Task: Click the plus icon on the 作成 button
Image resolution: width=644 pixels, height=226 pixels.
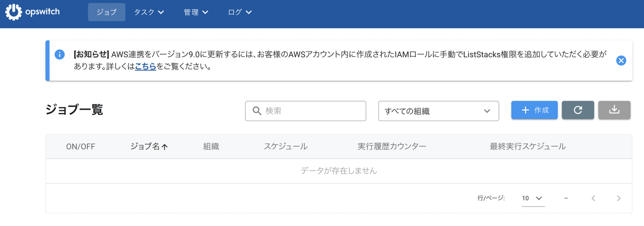Action: click(x=525, y=110)
